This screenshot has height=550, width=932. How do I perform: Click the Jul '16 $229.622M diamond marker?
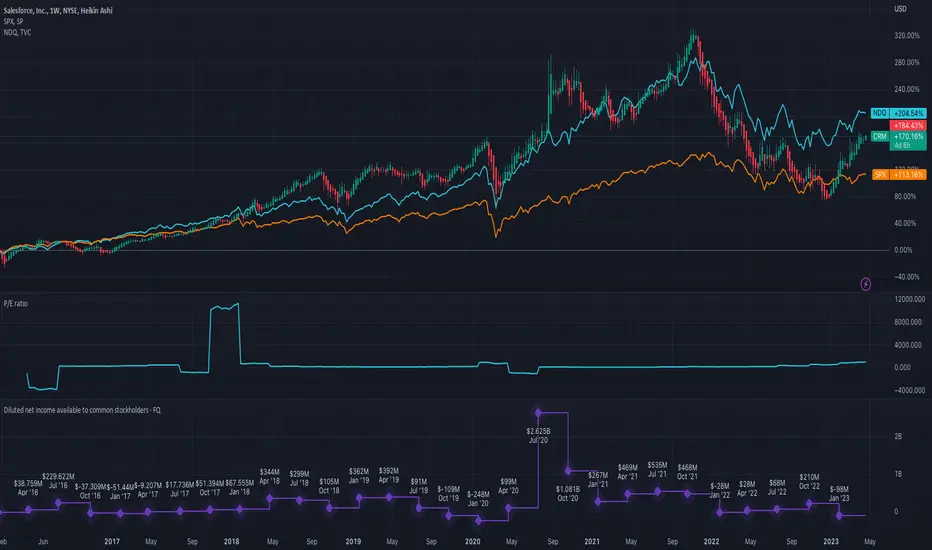pos(58,503)
